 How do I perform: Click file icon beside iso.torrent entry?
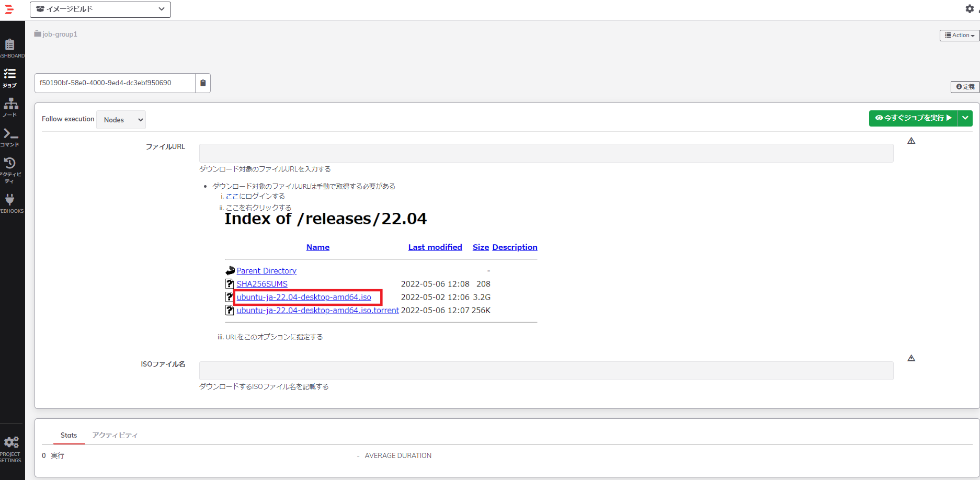point(230,310)
